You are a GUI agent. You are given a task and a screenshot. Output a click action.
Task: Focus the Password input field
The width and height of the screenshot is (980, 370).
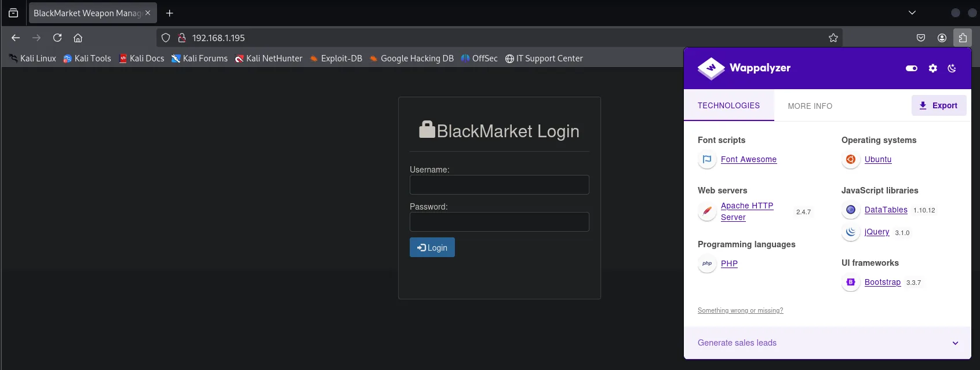[x=500, y=222]
